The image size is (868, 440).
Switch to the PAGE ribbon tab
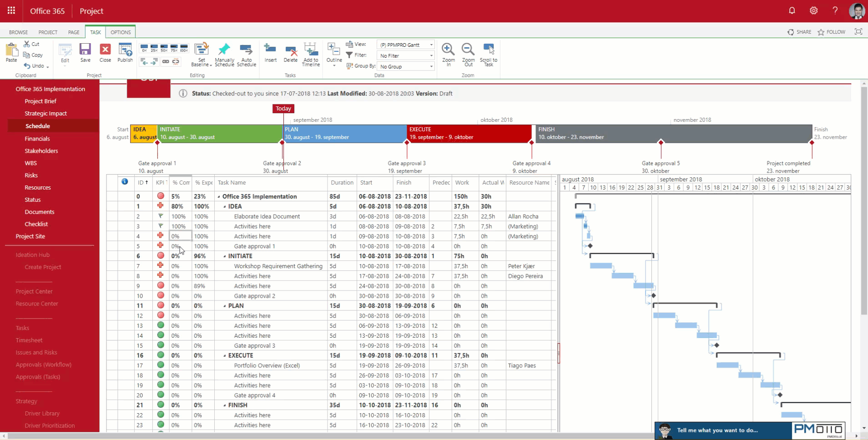pos(74,32)
